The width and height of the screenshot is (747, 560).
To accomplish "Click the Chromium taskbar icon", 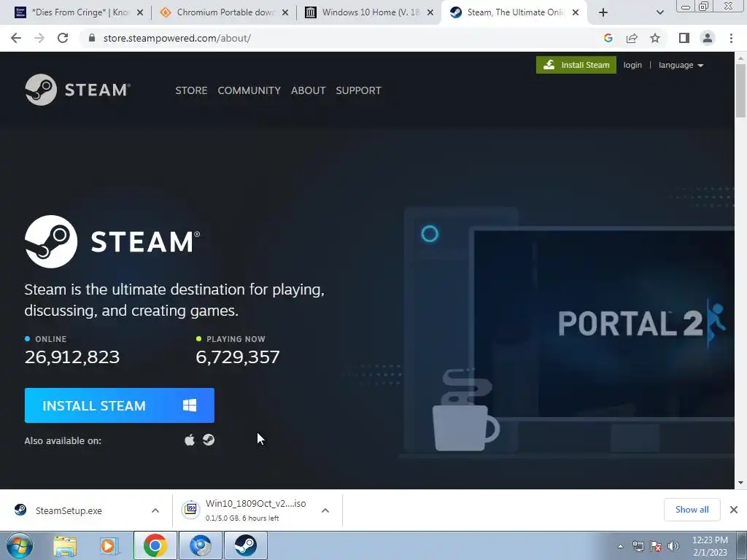I will (200, 545).
